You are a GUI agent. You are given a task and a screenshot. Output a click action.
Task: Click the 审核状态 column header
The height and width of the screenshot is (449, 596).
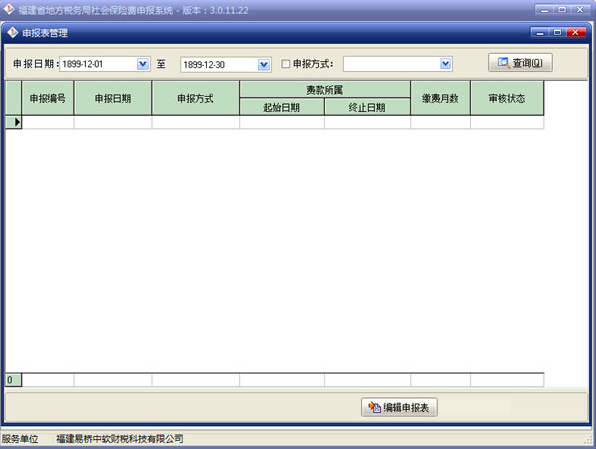point(507,98)
